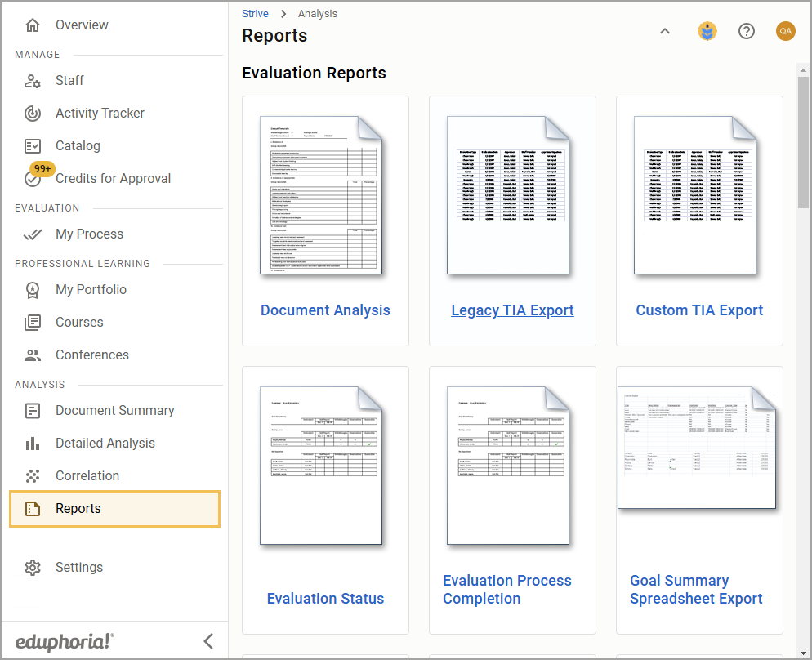Click the Strive breadcrumb link
The image size is (812, 660).
point(255,14)
